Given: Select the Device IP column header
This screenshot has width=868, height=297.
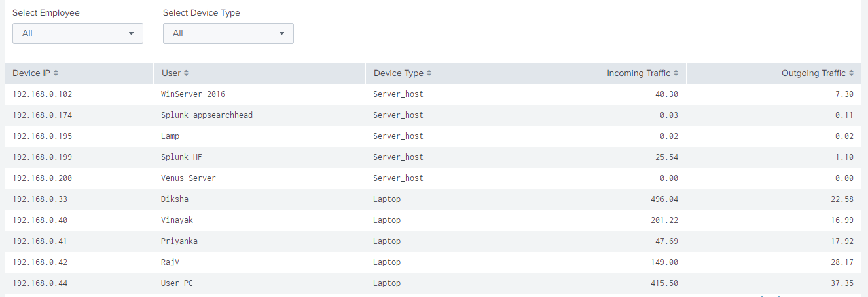Looking at the screenshot, I should point(79,73).
